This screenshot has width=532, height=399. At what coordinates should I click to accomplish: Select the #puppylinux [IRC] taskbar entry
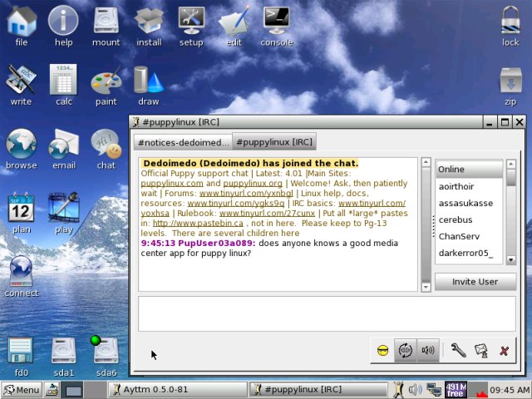click(x=318, y=390)
